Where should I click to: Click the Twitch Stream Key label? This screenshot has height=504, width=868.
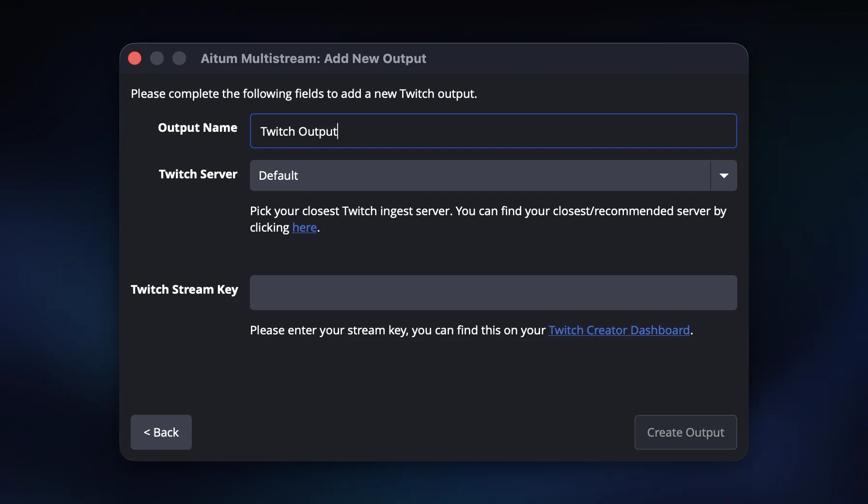(185, 289)
